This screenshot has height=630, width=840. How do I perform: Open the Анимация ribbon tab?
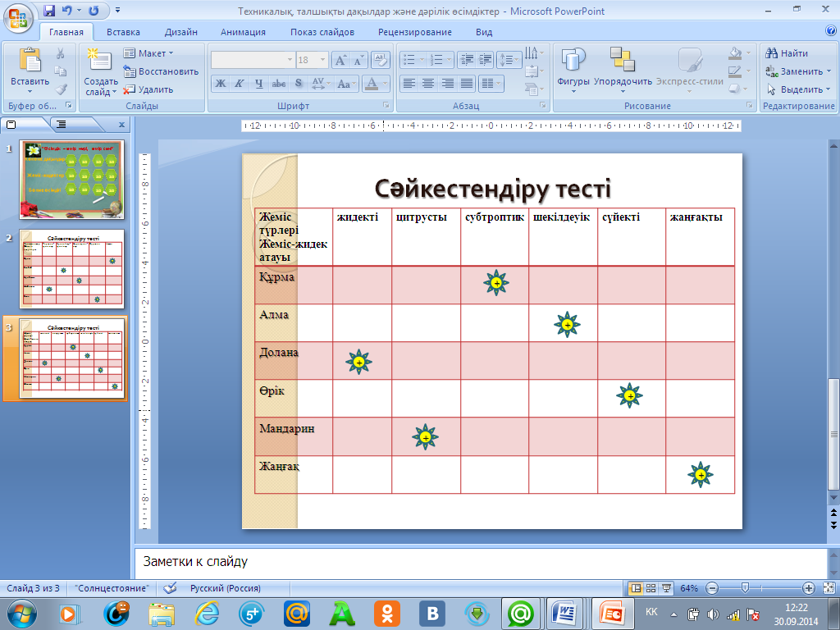243,32
